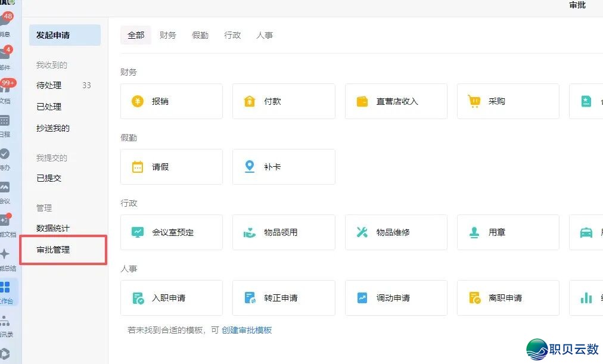Open the 转正申请 regularization template
The height and width of the screenshot is (364, 603).
tap(284, 298)
